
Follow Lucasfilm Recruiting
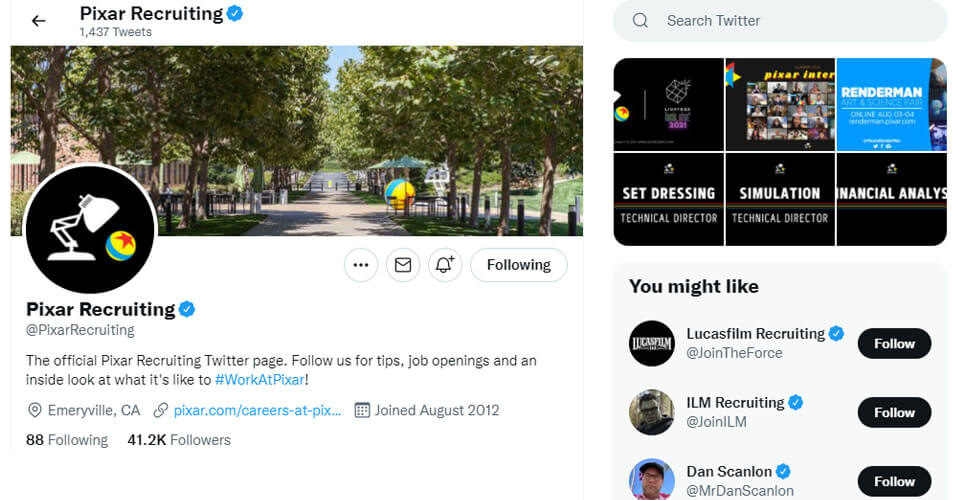[x=894, y=343]
